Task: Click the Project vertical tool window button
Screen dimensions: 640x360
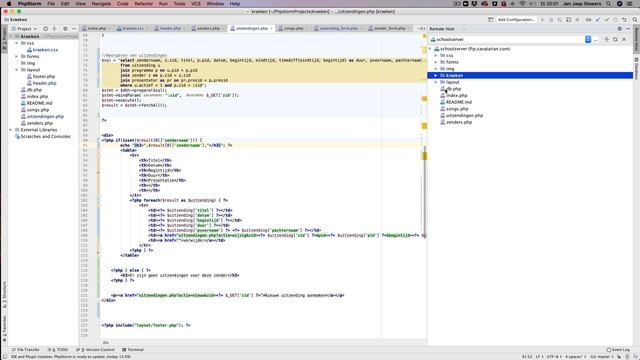Action: point(4,38)
